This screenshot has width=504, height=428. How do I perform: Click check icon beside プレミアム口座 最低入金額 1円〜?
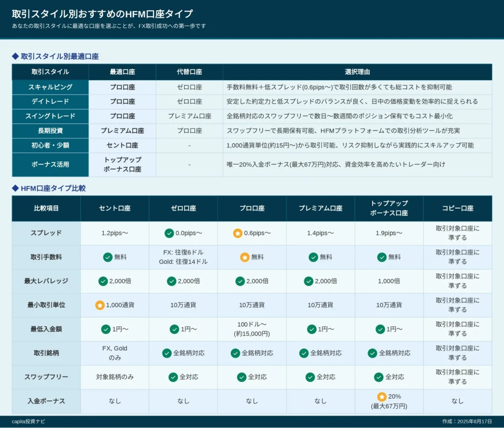tap(312, 329)
